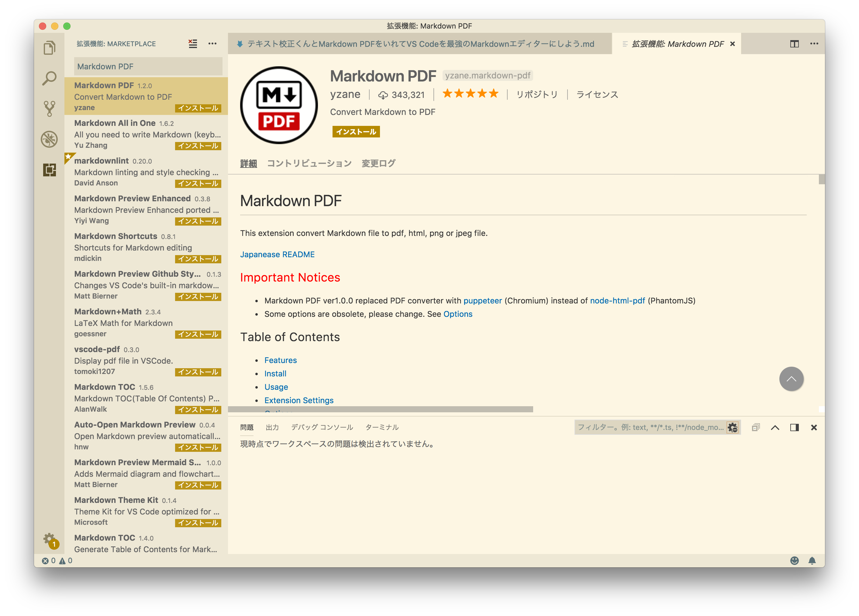The width and height of the screenshot is (859, 616).
Task: Split the editor
Action: click(x=794, y=43)
